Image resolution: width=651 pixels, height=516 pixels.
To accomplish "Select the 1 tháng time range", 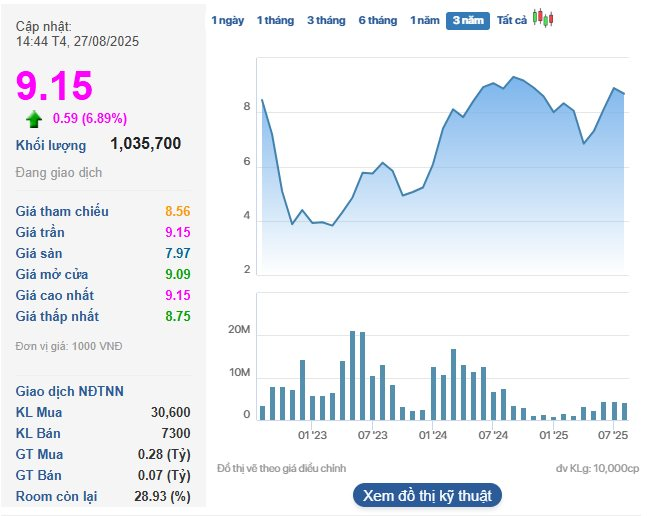I will click(x=274, y=20).
